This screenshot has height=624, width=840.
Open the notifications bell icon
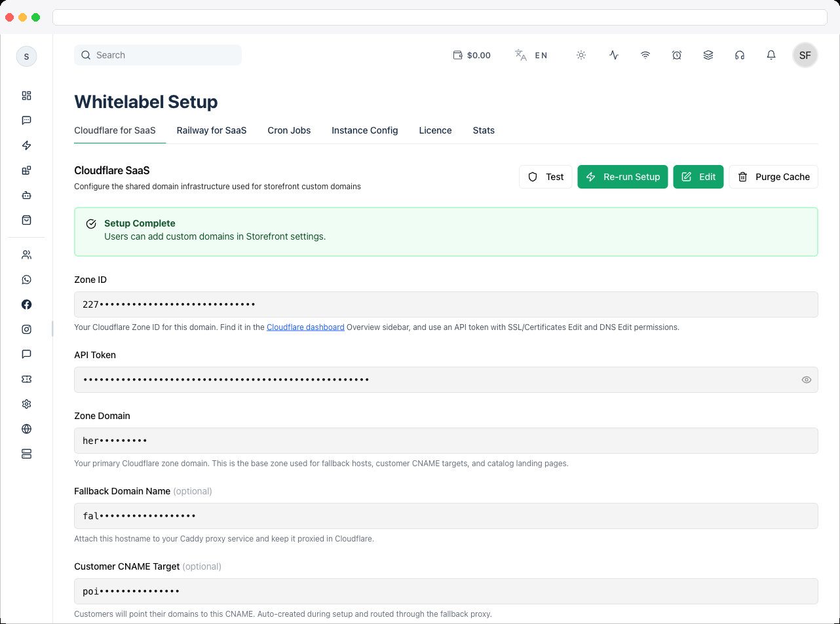[771, 55]
